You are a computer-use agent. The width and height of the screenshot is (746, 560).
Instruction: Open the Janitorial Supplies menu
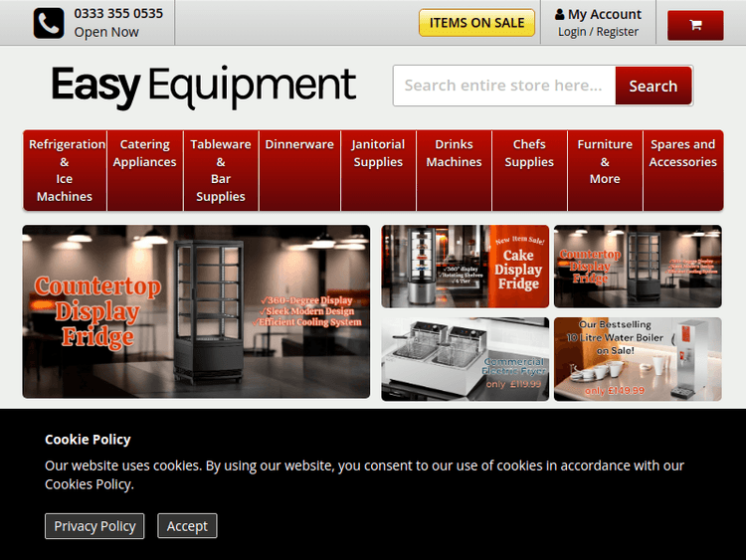378,170
